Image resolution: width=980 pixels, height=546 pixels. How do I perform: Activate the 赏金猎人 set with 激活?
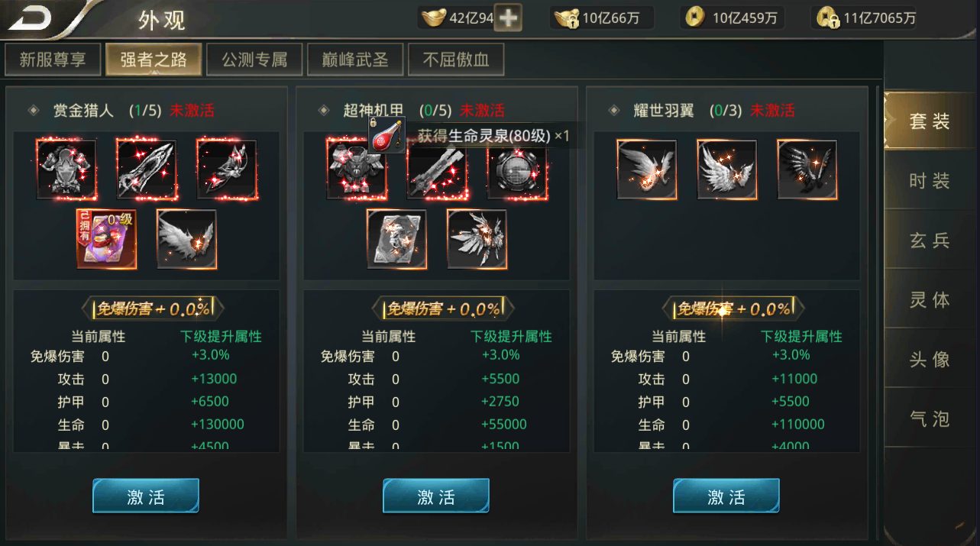146,497
